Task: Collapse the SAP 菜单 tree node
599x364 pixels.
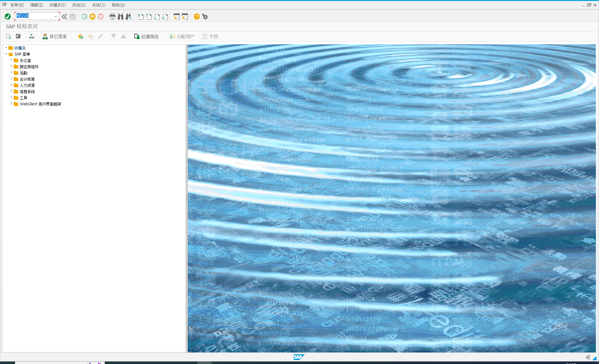Action: pyautogui.click(x=6, y=54)
